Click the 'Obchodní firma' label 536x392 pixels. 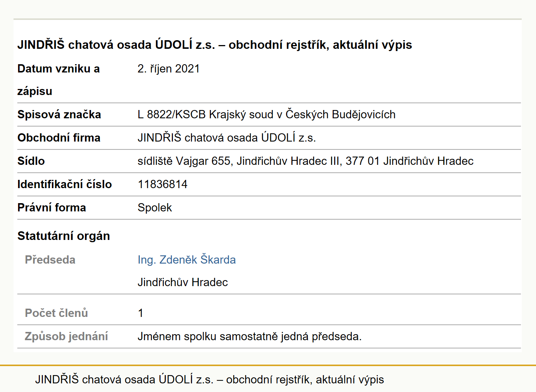(x=59, y=138)
